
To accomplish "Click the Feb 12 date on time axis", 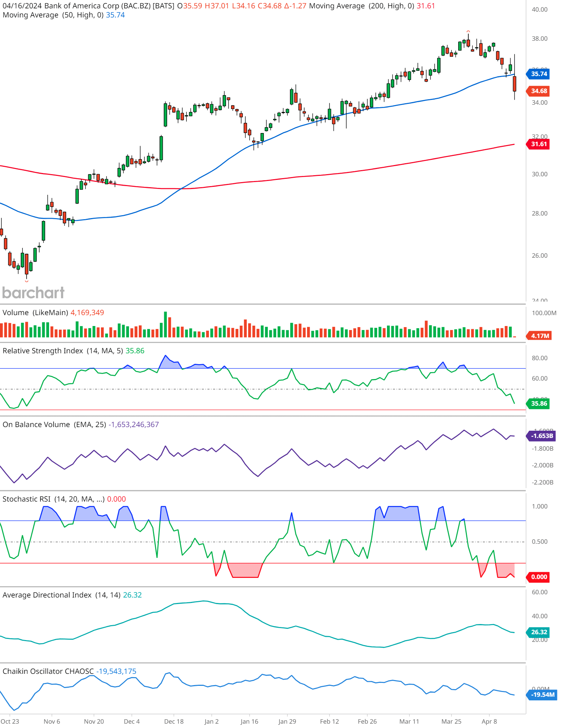I will pos(329,721).
